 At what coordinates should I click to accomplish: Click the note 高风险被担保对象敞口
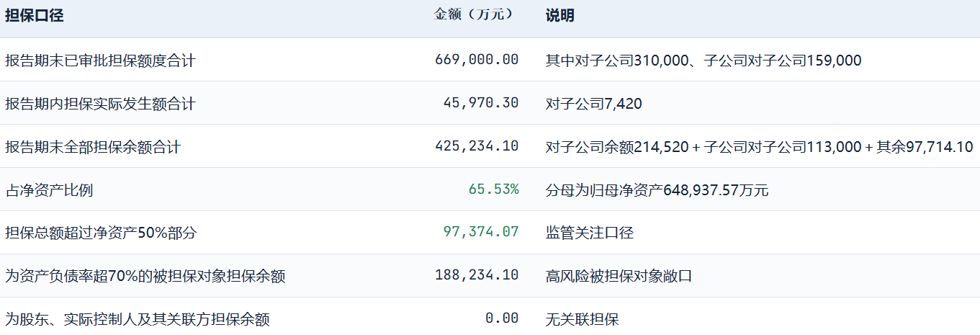pyautogui.click(x=619, y=277)
